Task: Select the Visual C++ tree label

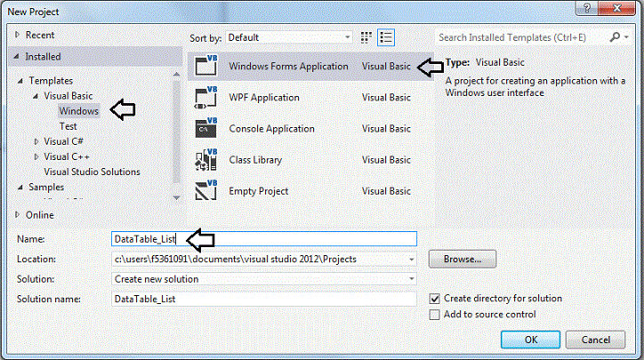Action: (x=67, y=156)
